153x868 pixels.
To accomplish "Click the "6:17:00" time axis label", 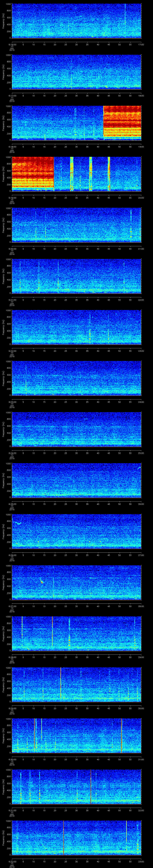I will click(12, 96).
